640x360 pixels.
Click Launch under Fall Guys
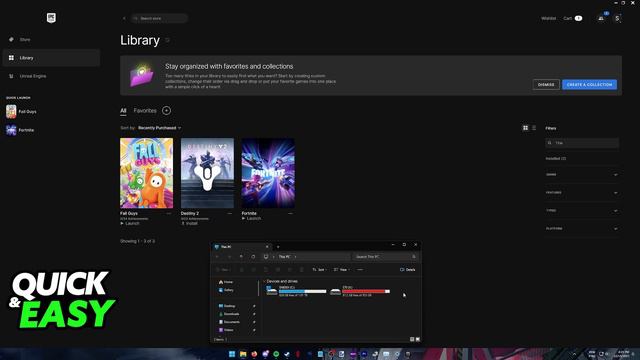tap(130, 223)
